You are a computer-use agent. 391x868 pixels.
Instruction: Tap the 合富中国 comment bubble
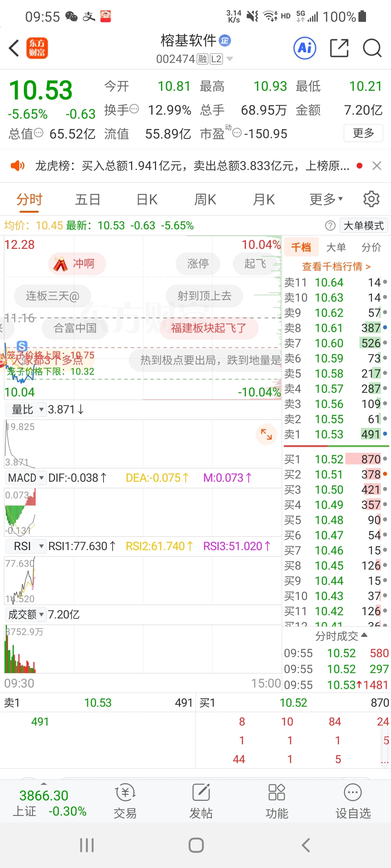tap(75, 328)
